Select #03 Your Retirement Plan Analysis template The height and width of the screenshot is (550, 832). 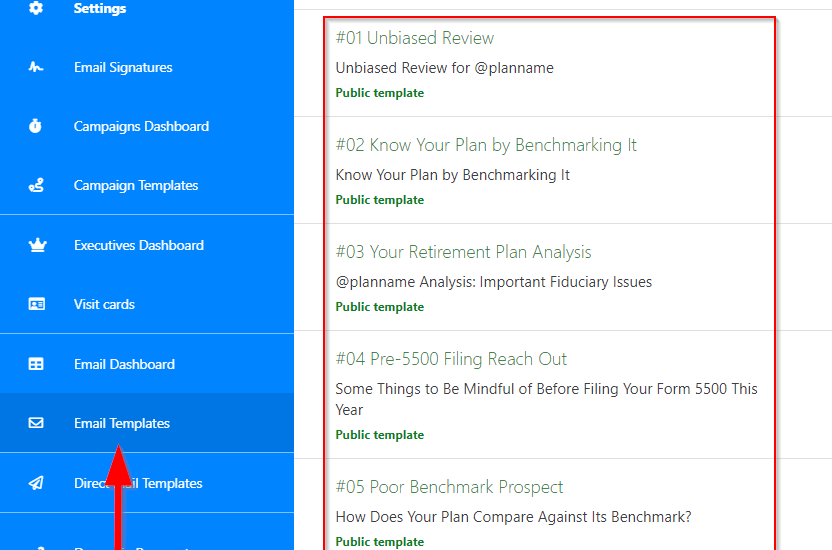[463, 252]
